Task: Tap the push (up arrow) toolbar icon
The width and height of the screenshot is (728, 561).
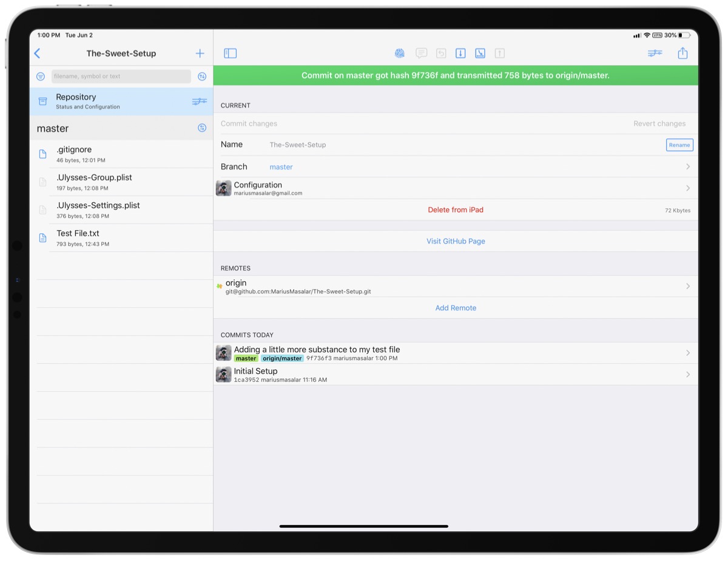Action: pos(499,53)
